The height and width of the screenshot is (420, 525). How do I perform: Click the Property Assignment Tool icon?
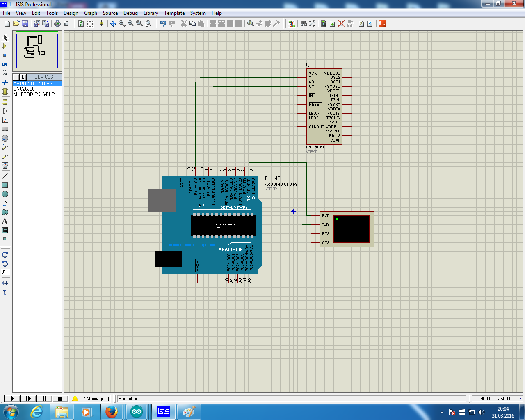coord(312,23)
